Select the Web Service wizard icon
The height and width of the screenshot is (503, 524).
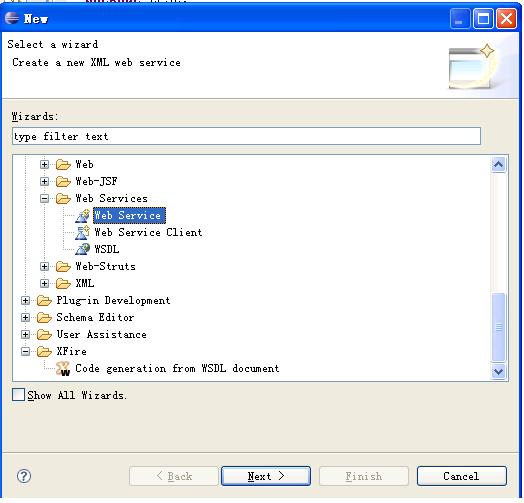point(82,216)
